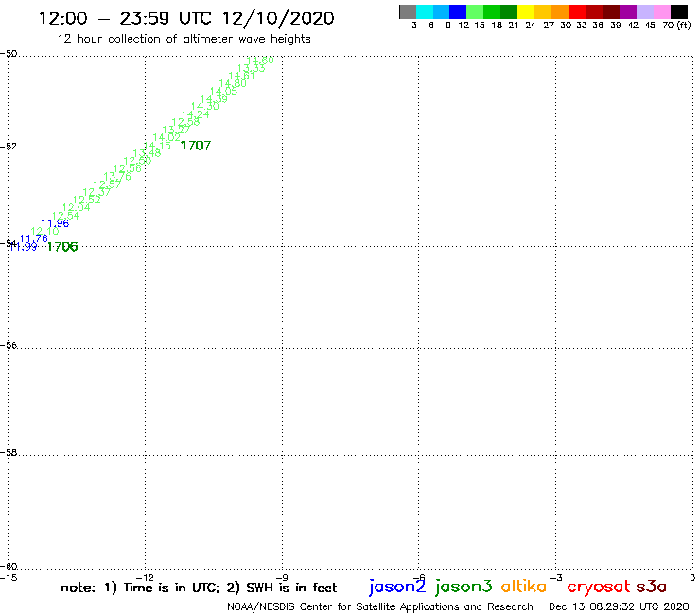Click the cyan swatch above label 6
The width and height of the screenshot is (700, 615).
(x=425, y=11)
